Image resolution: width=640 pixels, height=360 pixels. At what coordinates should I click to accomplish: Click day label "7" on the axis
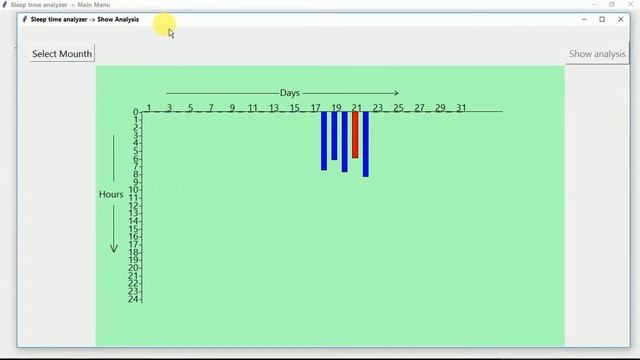tap(211, 108)
